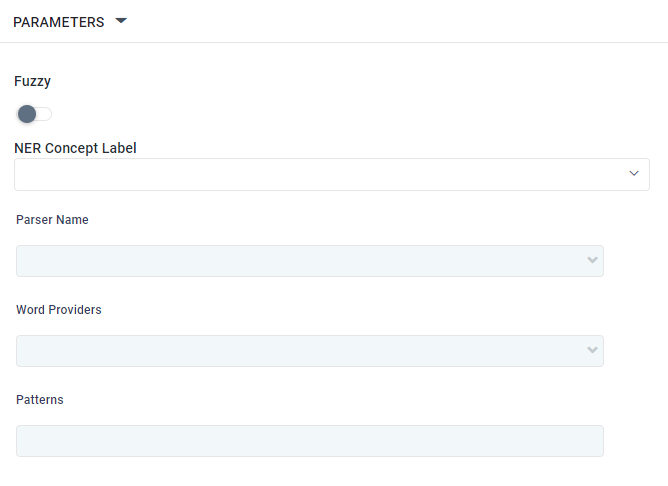Enable the Fuzzy toggle switch
Image resolution: width=668 pixels, height=486 pixels.
(34, 114)
